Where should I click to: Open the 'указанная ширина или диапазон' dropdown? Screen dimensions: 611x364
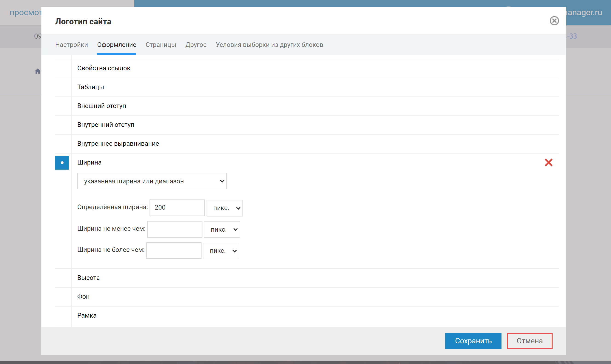point(152,181)
